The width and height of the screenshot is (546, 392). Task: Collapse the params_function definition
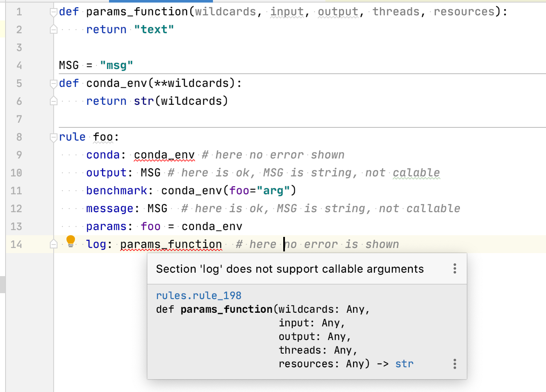(x=53, y=12)
